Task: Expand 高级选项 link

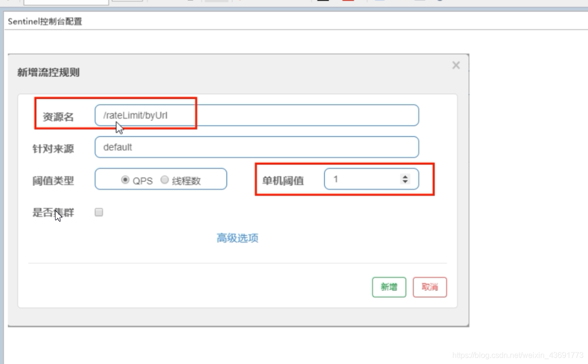Action: 238,238
